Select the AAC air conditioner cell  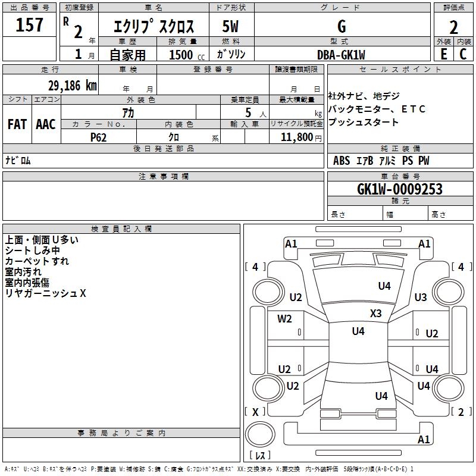(45, 124)
